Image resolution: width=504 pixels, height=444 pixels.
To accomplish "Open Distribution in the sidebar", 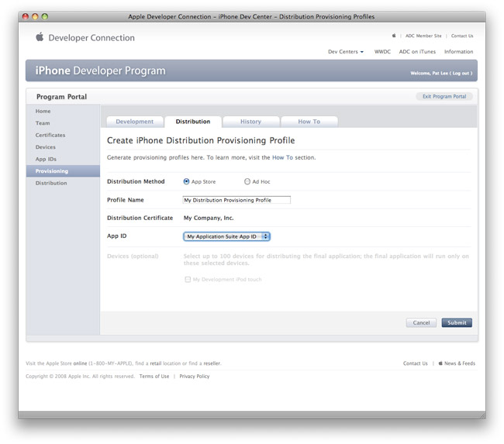I will (x=51, y=183).
